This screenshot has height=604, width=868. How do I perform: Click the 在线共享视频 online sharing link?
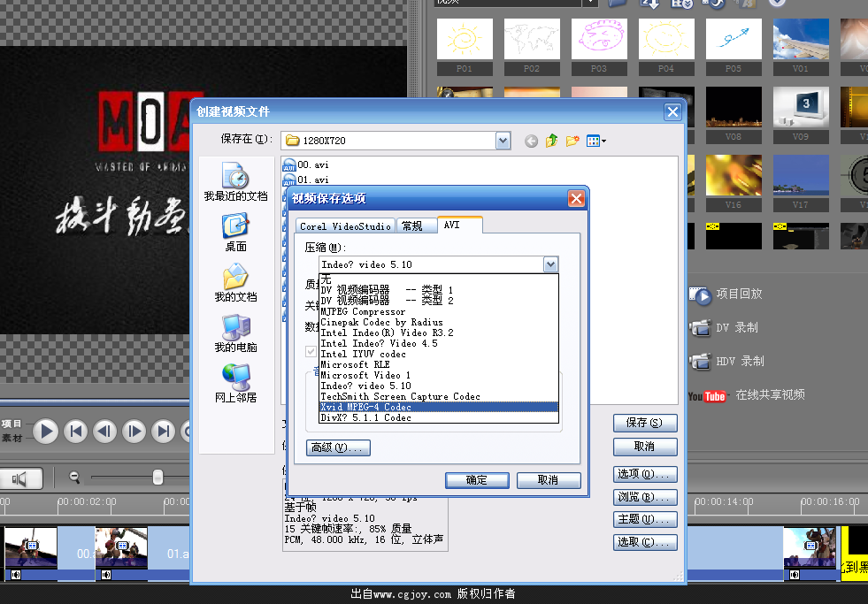770,395
